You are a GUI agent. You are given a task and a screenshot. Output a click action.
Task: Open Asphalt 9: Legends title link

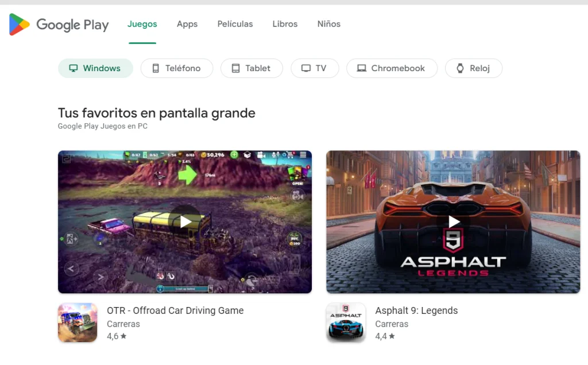(x=416, y=310)
